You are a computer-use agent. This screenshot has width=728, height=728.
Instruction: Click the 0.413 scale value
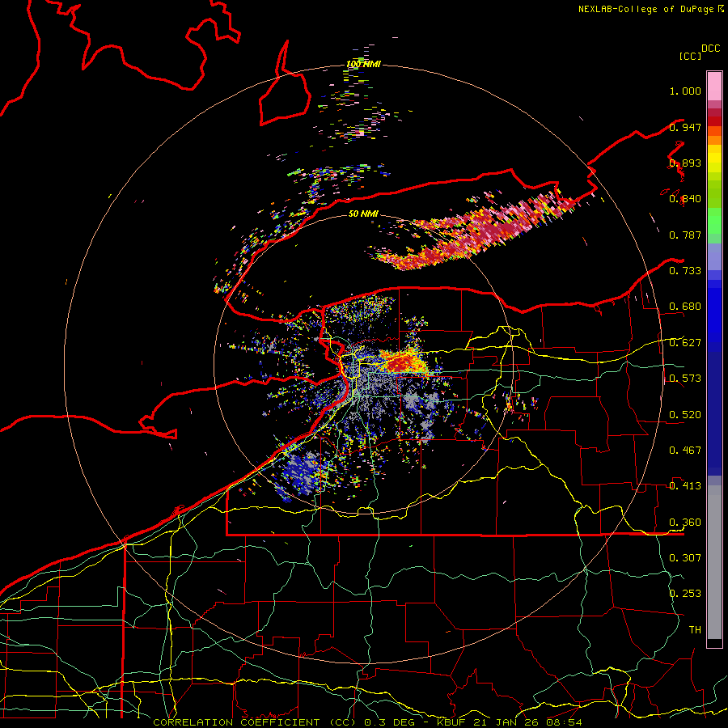point(685,486)
